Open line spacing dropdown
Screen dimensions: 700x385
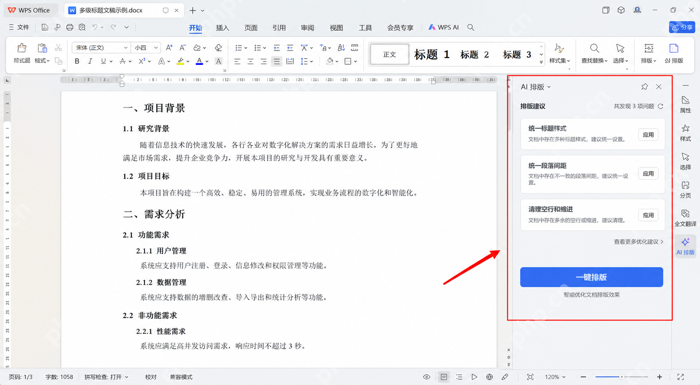click(312, 61)
